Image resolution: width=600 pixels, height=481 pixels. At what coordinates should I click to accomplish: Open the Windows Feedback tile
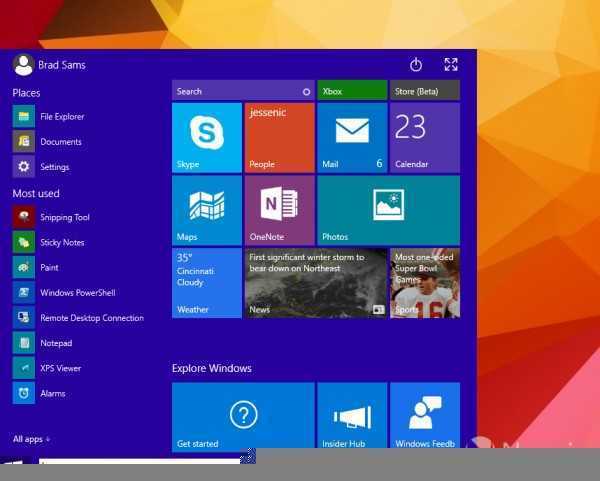(425, 416)
